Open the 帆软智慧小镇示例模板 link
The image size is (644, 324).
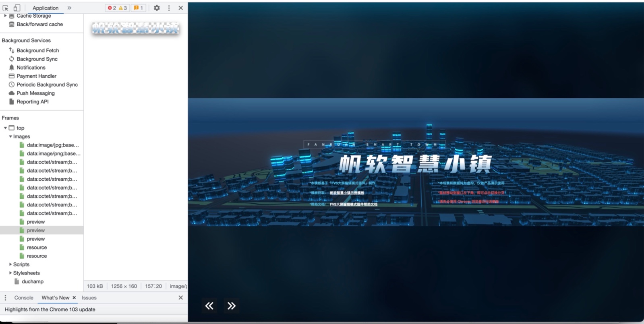[x=347, y=193]
